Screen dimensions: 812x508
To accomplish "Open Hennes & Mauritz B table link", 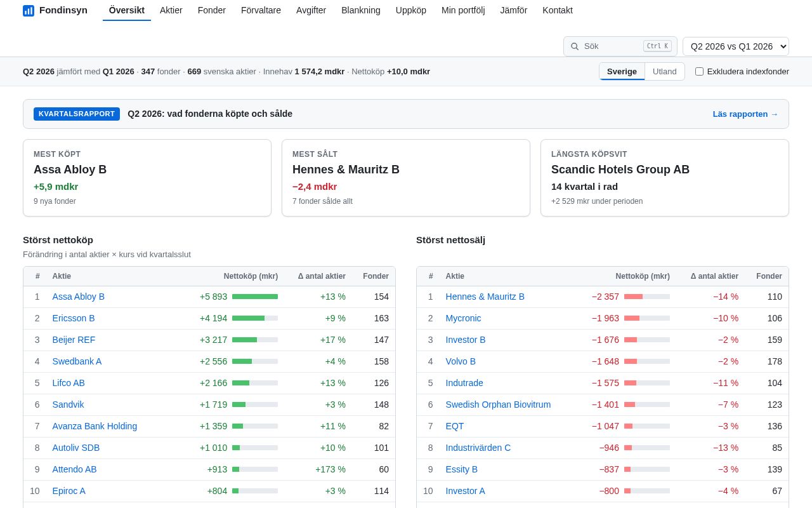I will click(x=485, y=297).
